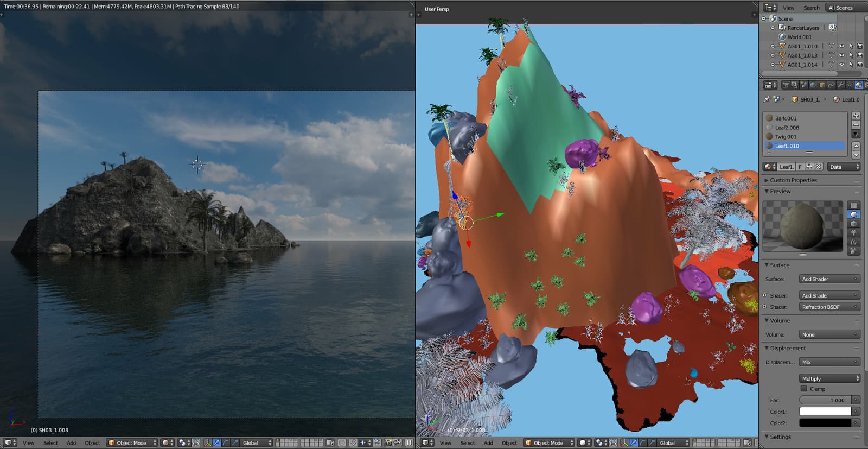Viewport: 868px width, 449px height.
Task: Open the Volume None dropdown
Action: pos(830,335)
